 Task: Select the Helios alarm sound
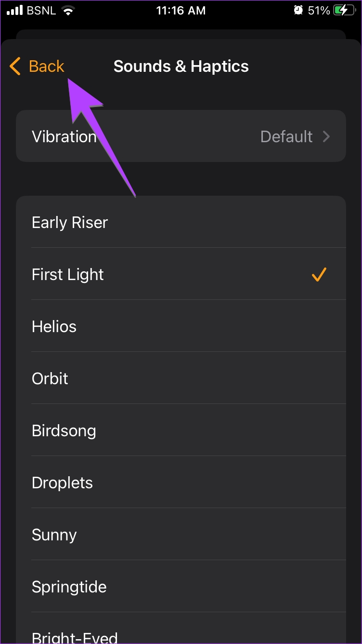pos(54,326)
